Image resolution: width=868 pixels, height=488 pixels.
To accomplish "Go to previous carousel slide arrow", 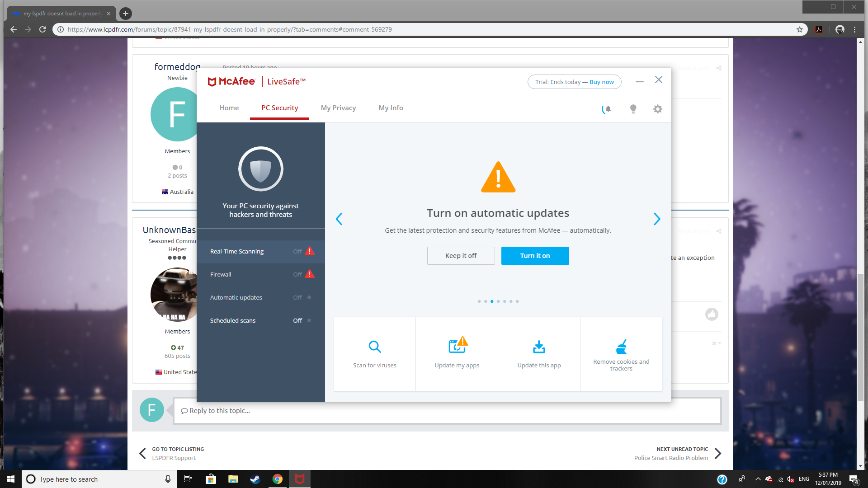I will tap(339, 219).
